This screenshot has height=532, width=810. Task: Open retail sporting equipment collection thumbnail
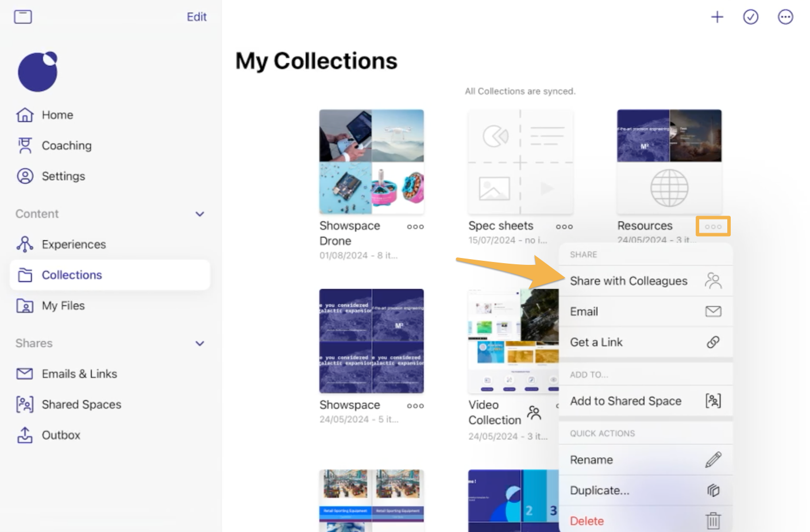[x=372, y=500]
